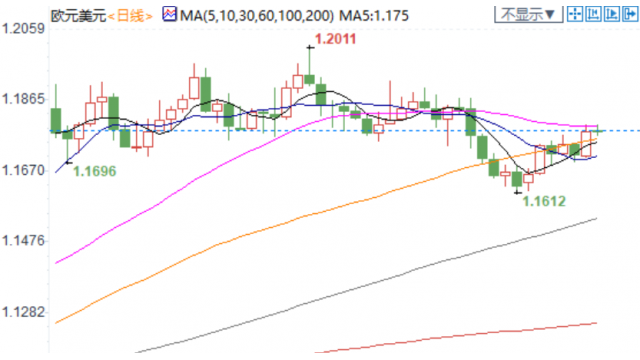640x360 pixels.
Task: Click the 1.2011 high price marker
Action: tap(335, 39)
